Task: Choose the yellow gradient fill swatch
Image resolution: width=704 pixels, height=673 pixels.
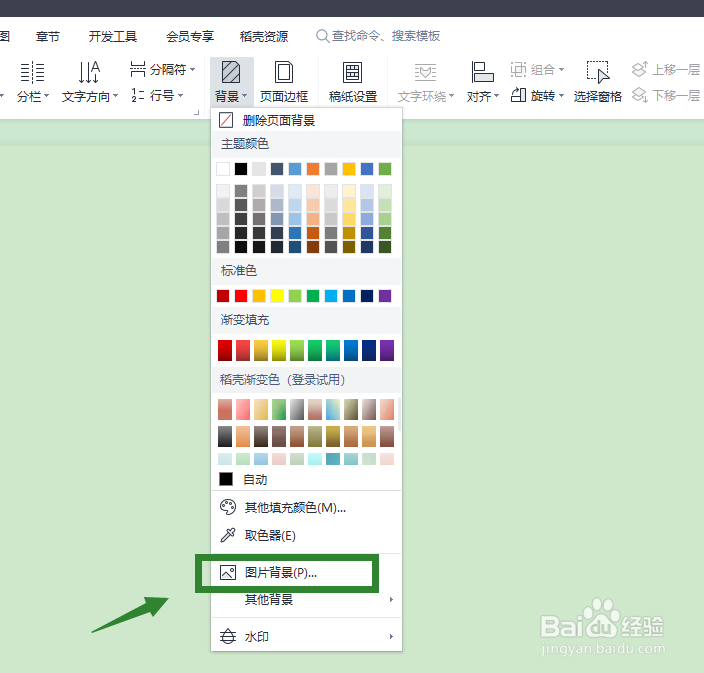Action: [279, 350]
